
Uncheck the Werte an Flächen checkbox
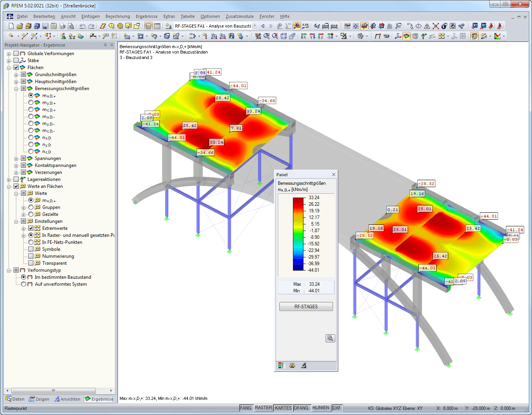pyautogui.click(x=16, y=186)
